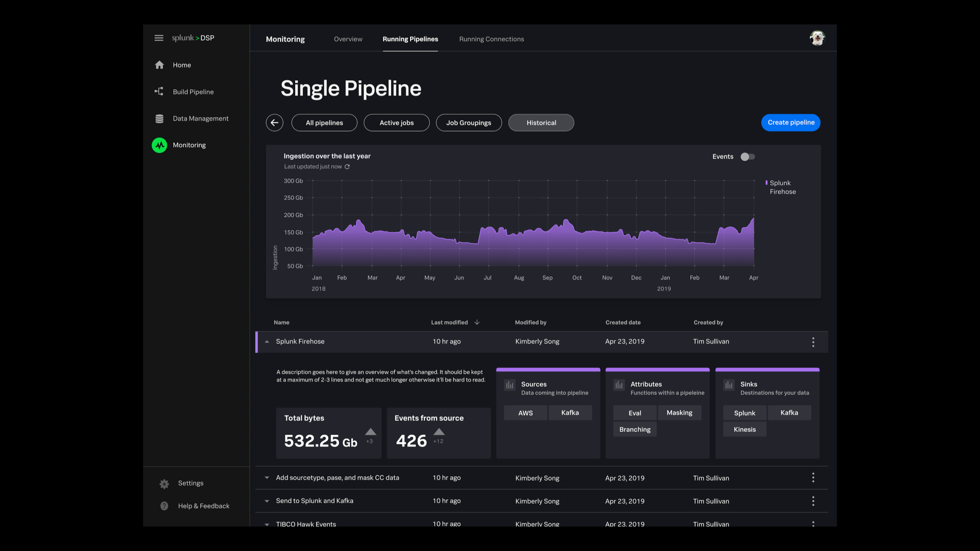The width and height of the screenshot is (980, 551).
Task: Collapse the Splunk Firehose row
Action: (x=267, y=342)
